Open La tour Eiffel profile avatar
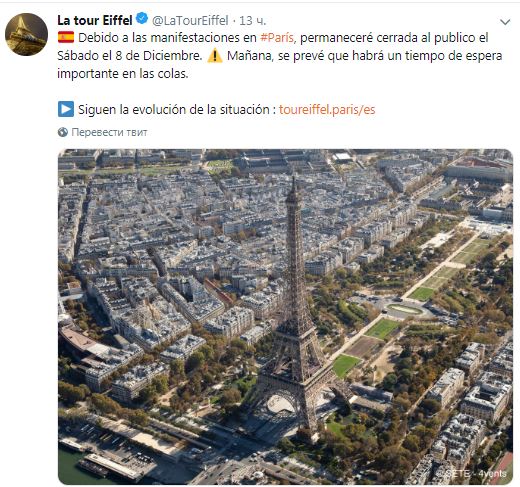Image resolution: width=520 pixels, height=487 pixels. [x=26, y=34]
